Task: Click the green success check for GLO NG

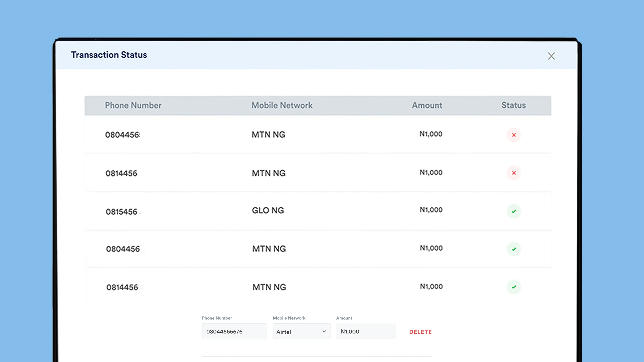Action: click(x=514, y=211)
